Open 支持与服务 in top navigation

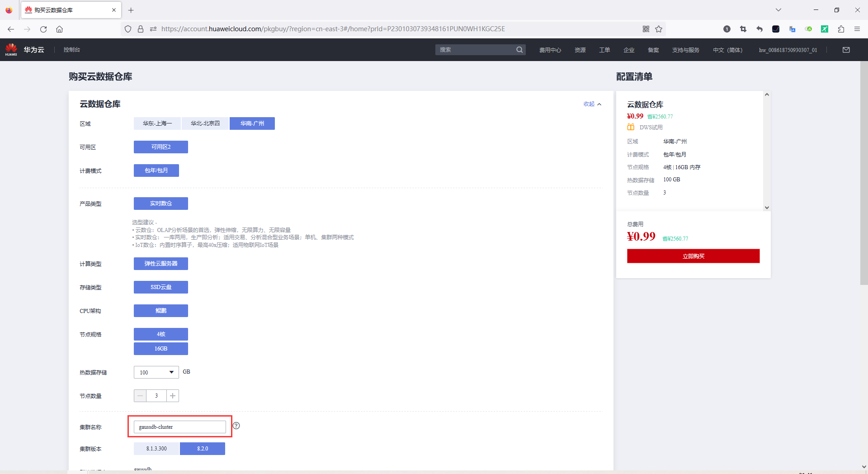pos(686,50)
